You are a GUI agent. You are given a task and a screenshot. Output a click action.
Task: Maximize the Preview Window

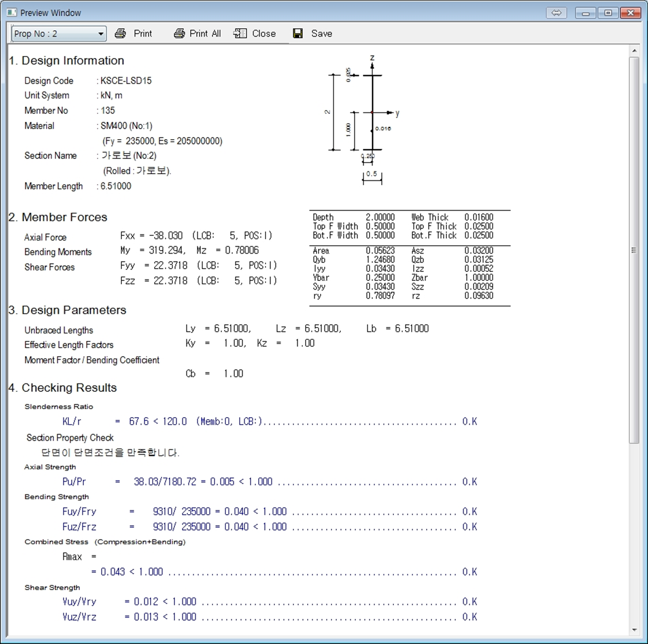(608, 13)
